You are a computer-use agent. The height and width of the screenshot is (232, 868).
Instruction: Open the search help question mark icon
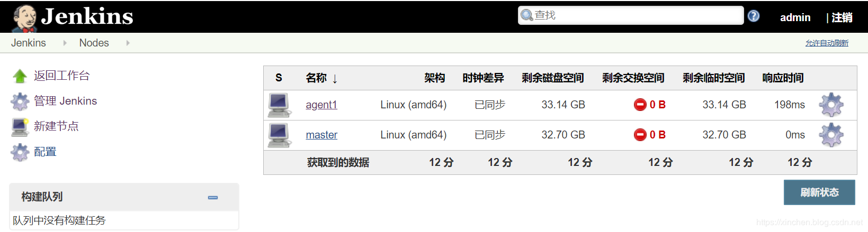(753, 16)
